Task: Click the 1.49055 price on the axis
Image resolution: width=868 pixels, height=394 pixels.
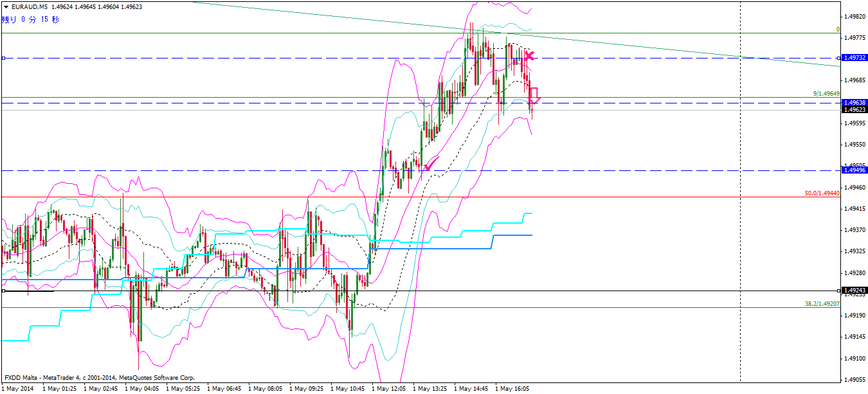Action: [856, 380]
